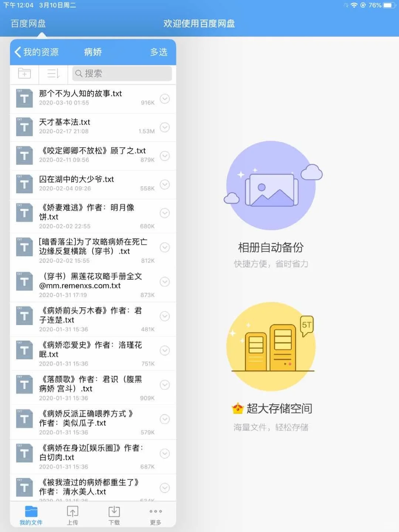The height and width of the screenshot is (532, 399).
Task: Expand options for 《病娇反派正确喂养方式》 file
Action: click(x=164, y=419)
